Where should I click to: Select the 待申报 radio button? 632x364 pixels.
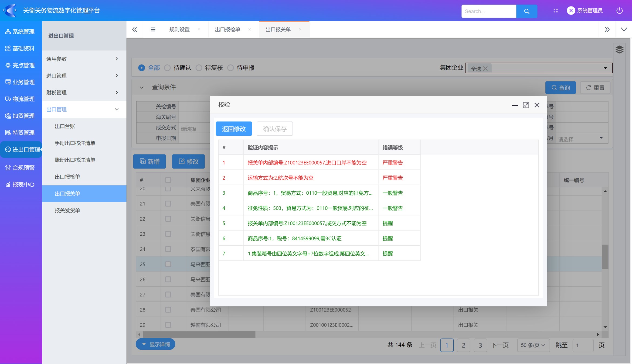230,68
